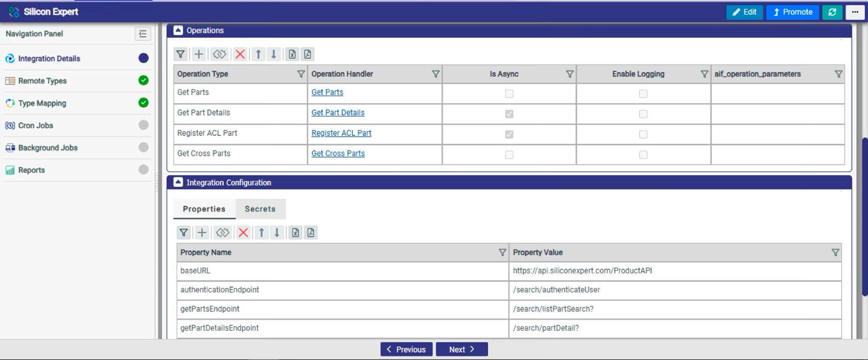This screenshot has height=360, width=868.
Task: Open Type Mapping in navigation panel
Action: point(77,103)
